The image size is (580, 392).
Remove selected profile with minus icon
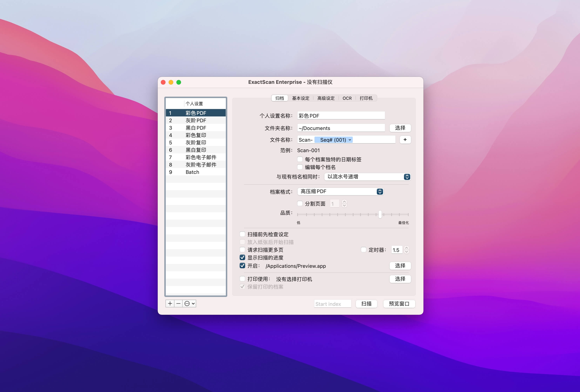[178, 304]
